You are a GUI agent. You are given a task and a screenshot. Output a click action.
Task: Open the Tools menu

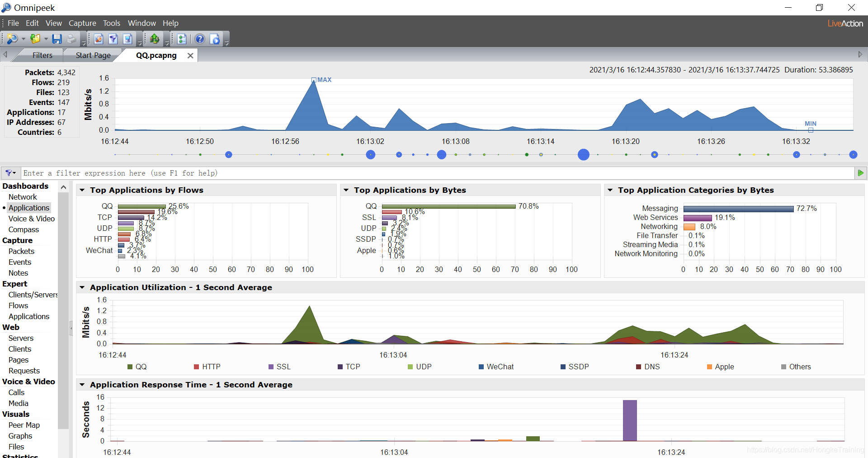[x=112, y=23]
